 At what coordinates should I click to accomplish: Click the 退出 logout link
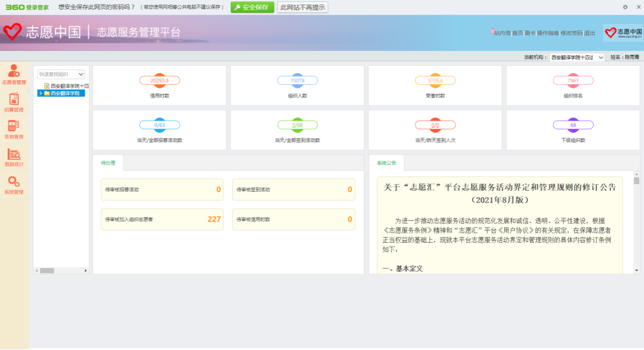[590, 33]
